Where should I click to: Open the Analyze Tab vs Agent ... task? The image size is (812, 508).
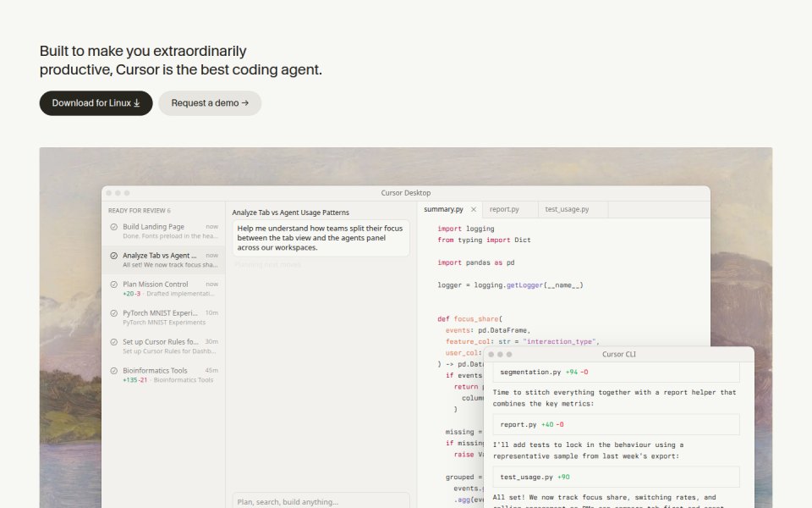163,260
